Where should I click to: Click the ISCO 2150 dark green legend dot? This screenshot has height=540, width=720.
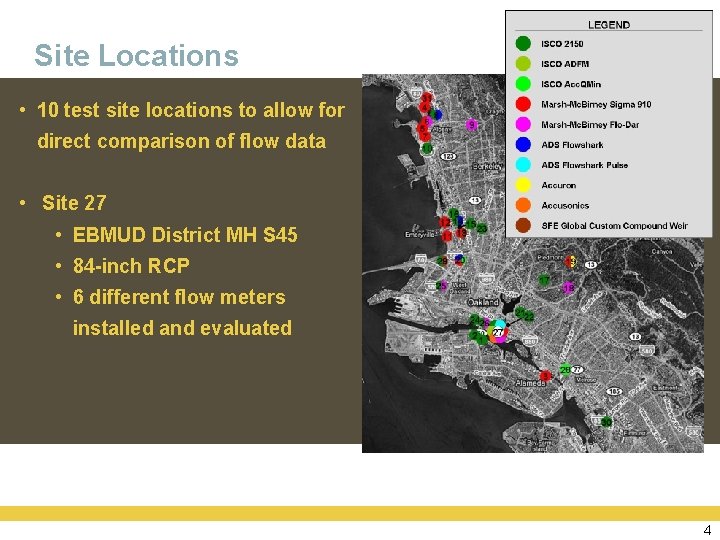point(523,44)
